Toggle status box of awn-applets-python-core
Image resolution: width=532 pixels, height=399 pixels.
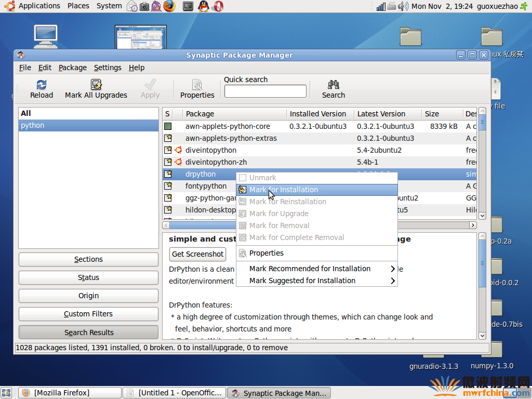coord(168,126)
